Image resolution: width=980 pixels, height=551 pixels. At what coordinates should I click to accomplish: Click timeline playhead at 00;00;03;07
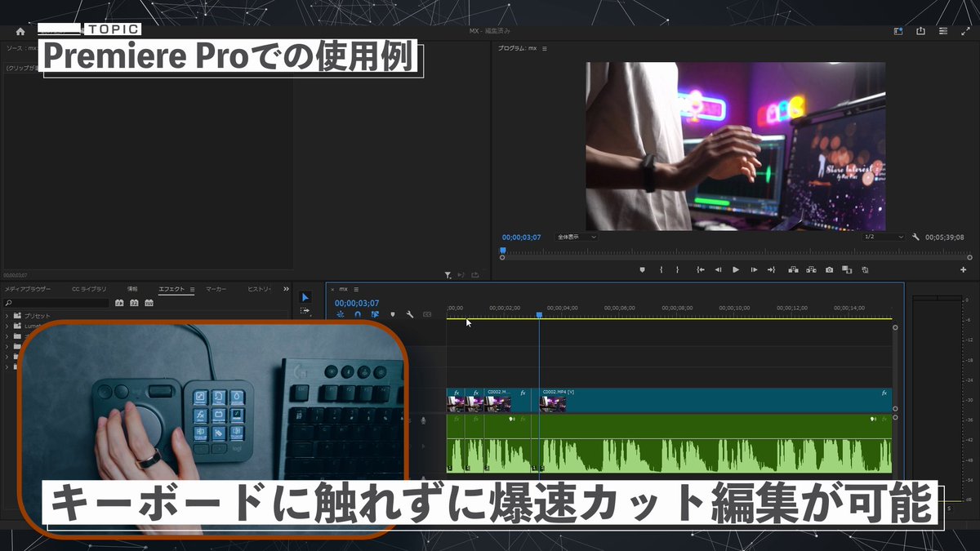[x=539, y=314]
